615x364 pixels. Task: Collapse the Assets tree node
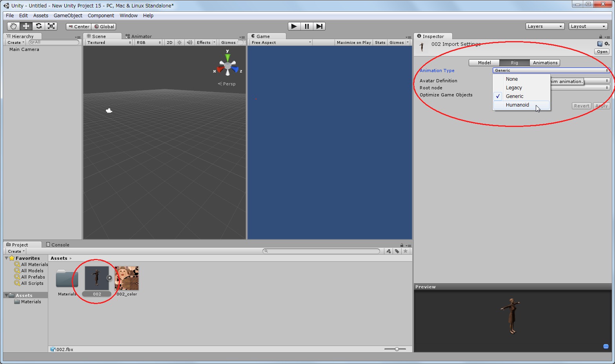pyautogui.click(x=7, y=295)
